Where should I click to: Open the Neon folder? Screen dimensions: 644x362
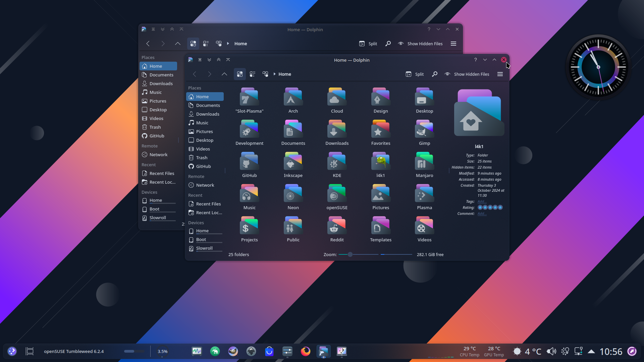pyautogui.click(x=293, y=197)
